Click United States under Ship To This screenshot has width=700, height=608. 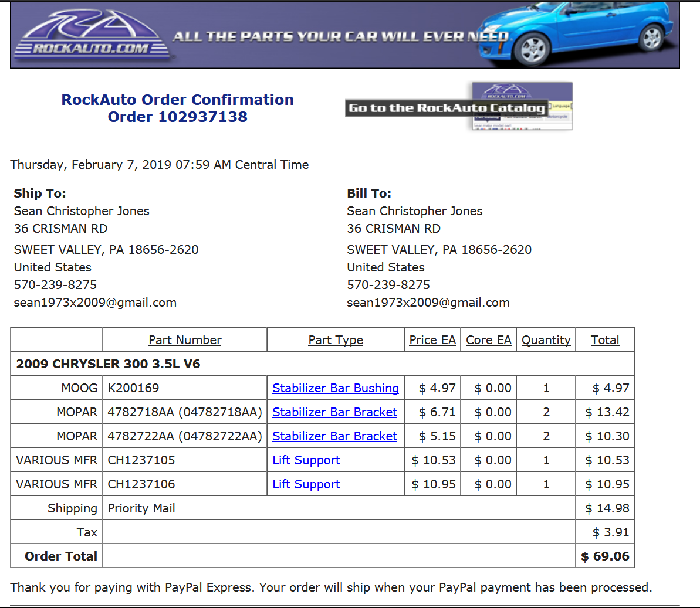click(x=53, y=267)
